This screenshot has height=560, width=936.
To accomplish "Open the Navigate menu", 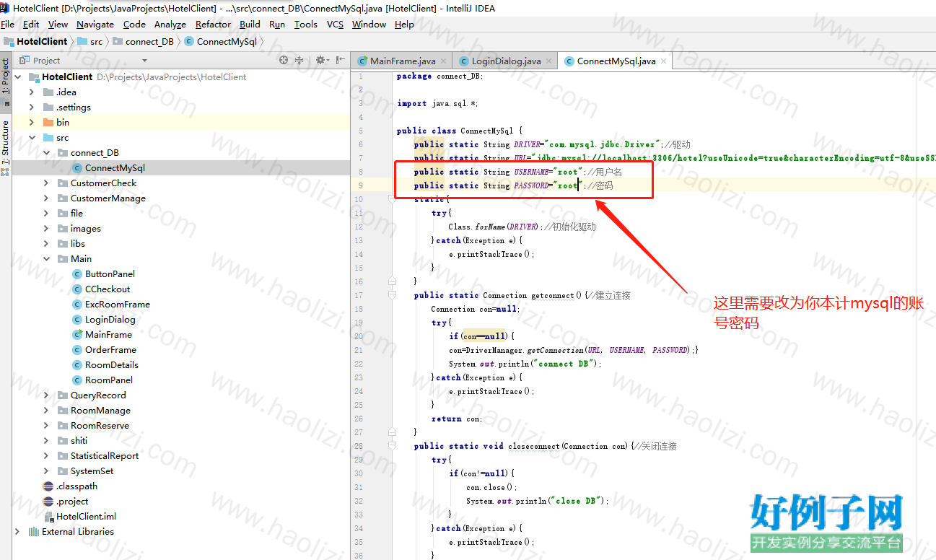I will (x=95, y=25).
